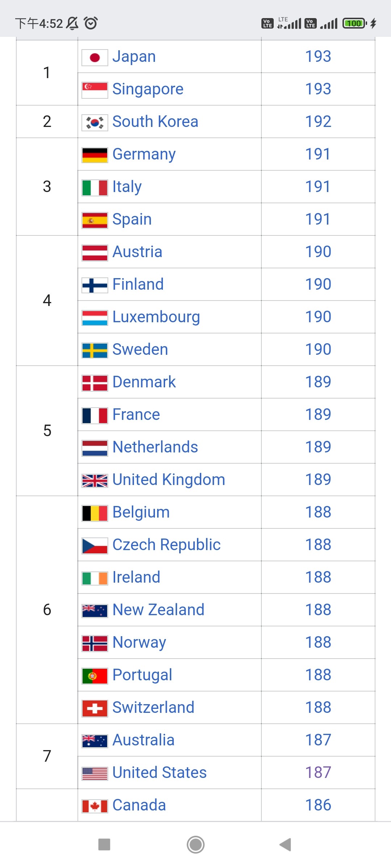Tap the United Kingdom flag icon

click(95, 481)
